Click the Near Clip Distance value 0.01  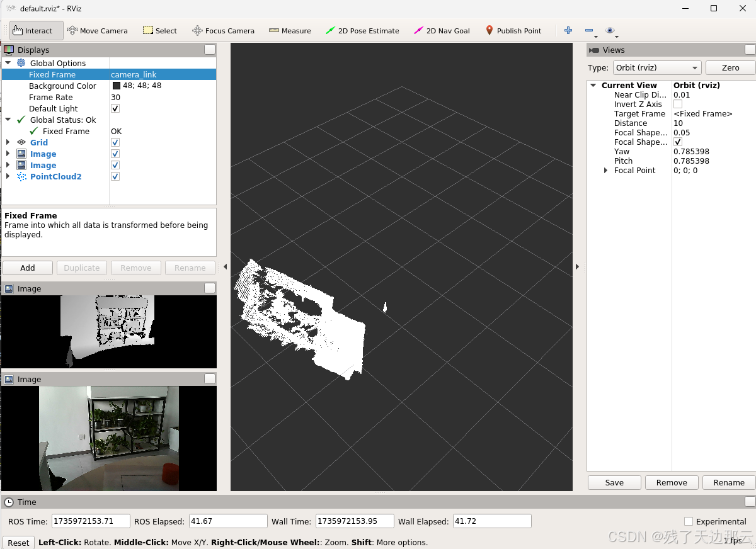point(682,94)
